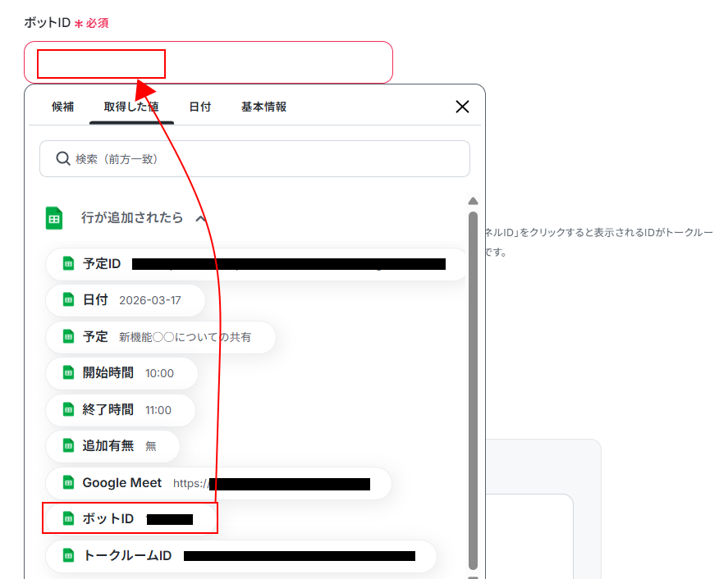Click the magnifying glass search icon
This screenshot has height=579, width=728.
pyautogui.click(x=62, y=158)
